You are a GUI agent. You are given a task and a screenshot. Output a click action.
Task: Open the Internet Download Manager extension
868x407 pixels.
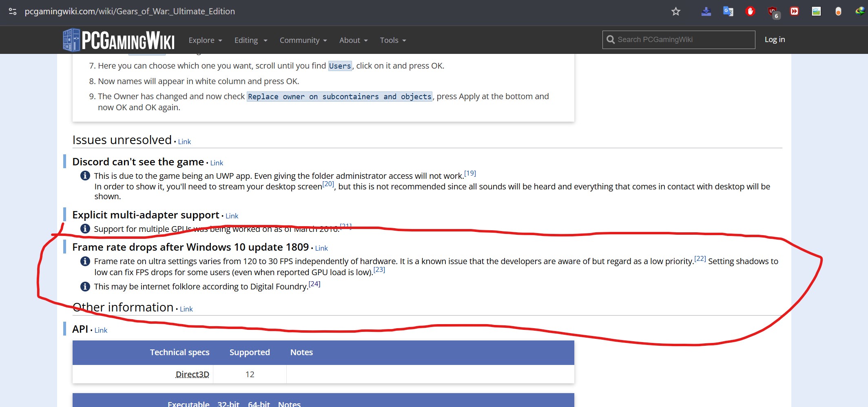coord(860,11)
